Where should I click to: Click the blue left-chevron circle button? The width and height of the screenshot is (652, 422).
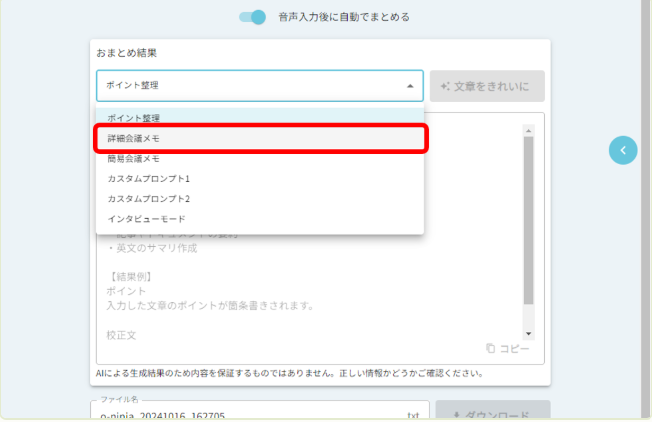623,150
